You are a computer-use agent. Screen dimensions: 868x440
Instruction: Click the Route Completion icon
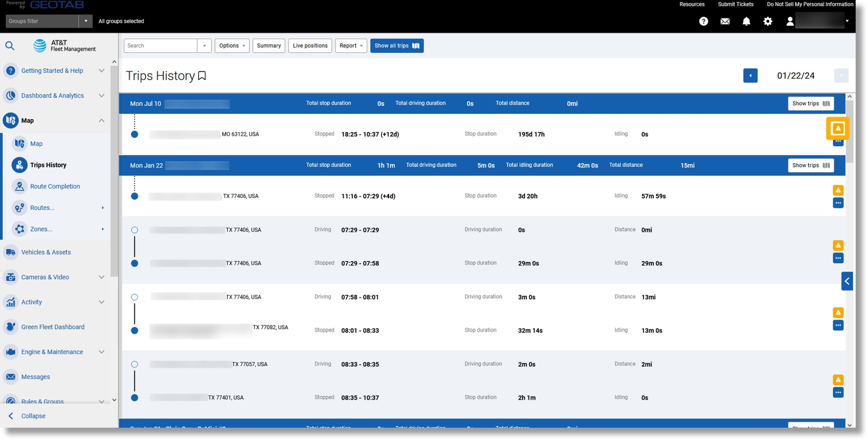[x=19, y=186]
